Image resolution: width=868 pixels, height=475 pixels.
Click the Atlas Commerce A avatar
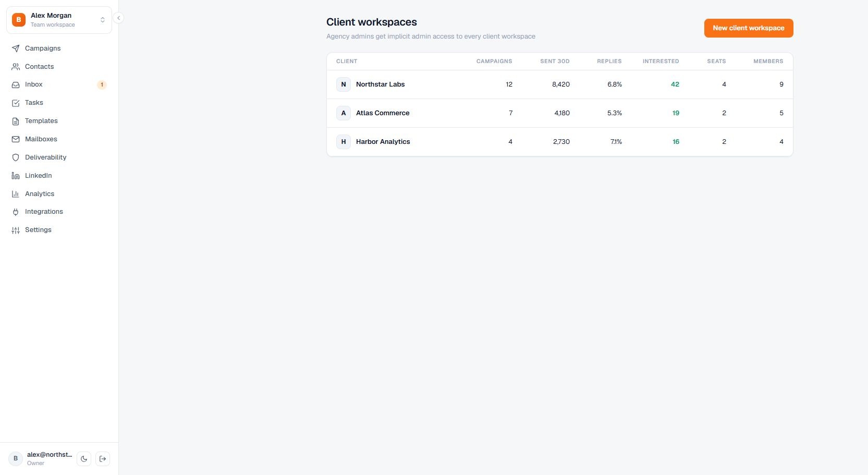coord(344,113)
